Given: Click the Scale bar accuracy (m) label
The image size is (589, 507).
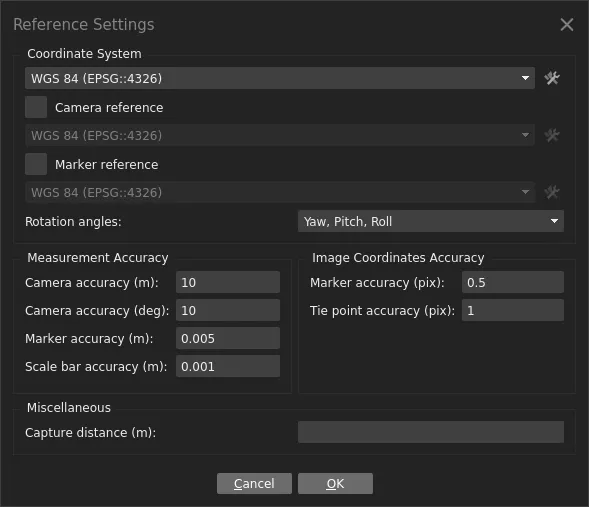Looking at the screenshot, I should [x=96, y=367].
